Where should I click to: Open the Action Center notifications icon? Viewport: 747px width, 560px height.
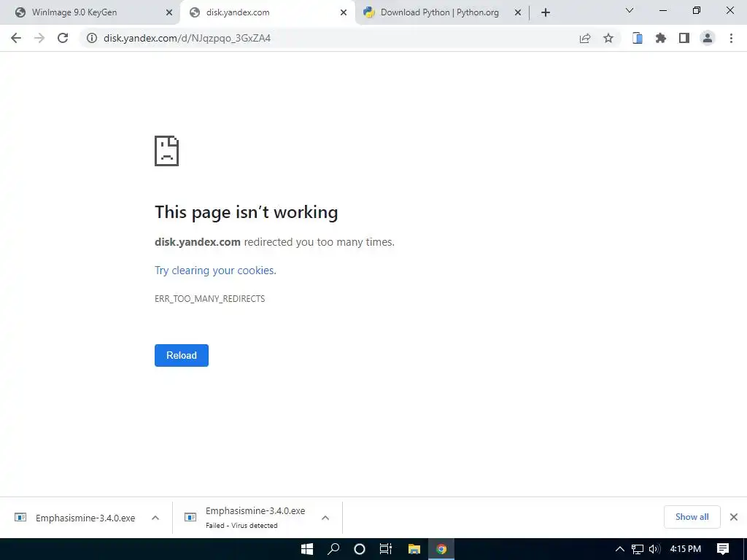click(x=723, y=549)
